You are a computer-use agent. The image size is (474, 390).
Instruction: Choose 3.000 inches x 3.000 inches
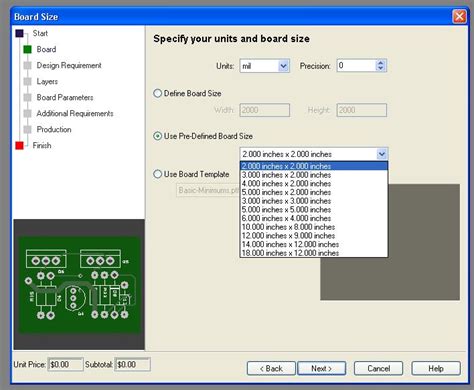314,201
